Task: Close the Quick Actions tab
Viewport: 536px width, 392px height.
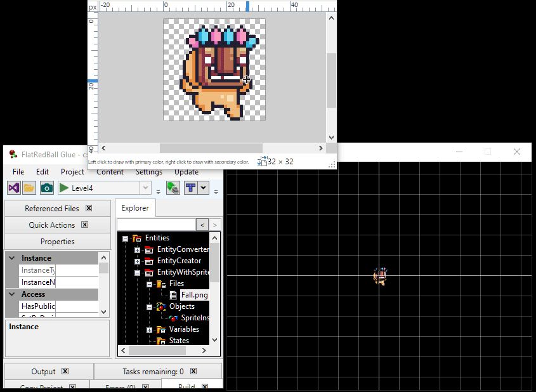Action: click(x=84, y=225)
